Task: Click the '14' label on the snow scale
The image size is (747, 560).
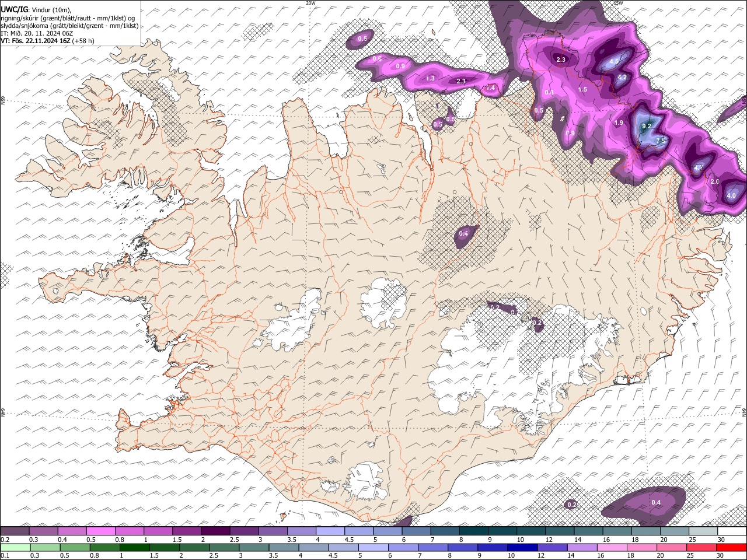Action: click(x=577, y=540)
